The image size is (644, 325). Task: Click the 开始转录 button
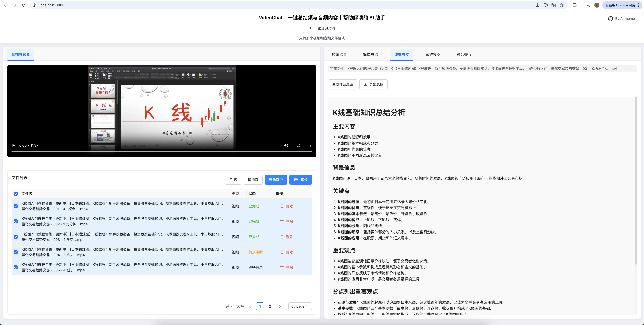click(x=300, y=180)
